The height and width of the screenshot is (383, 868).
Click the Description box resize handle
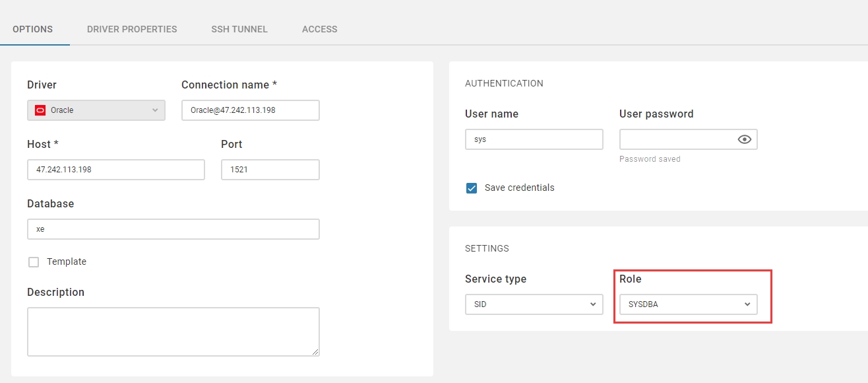point(315,352)
